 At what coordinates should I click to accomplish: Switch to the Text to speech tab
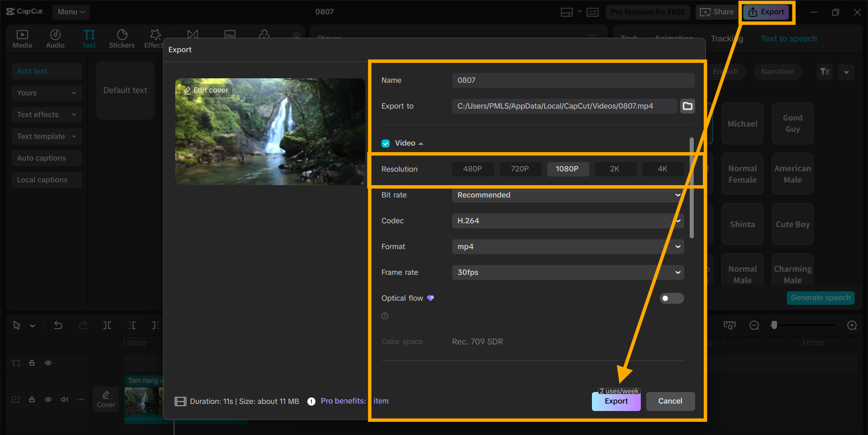click(788, 39)
